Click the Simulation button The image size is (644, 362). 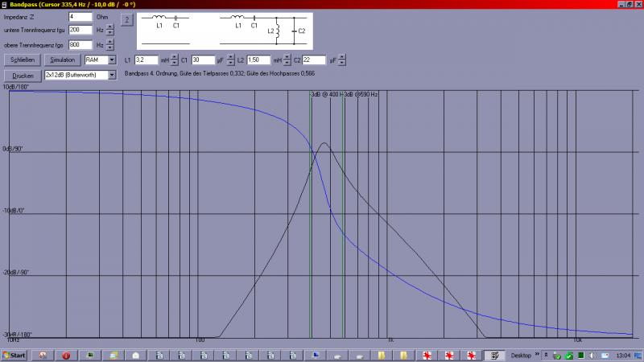(62, 60)
